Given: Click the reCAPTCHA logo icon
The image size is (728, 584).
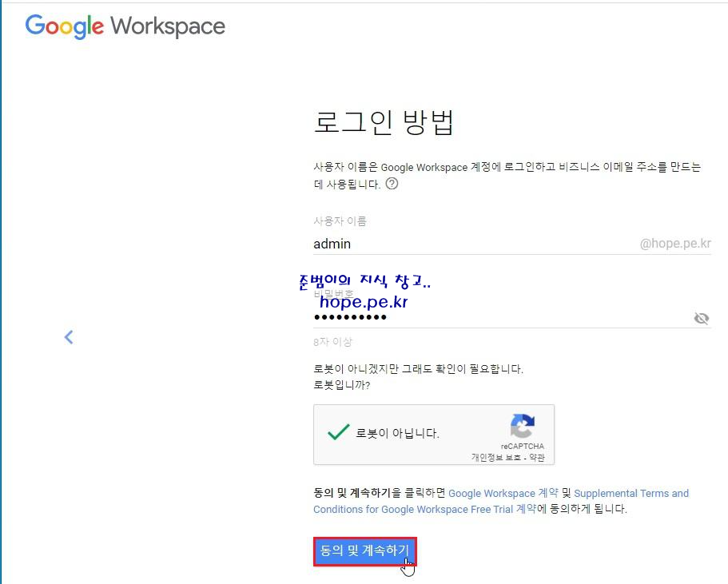Looking at the screenshot, I should pyautogui.click(x=523, y=426).
